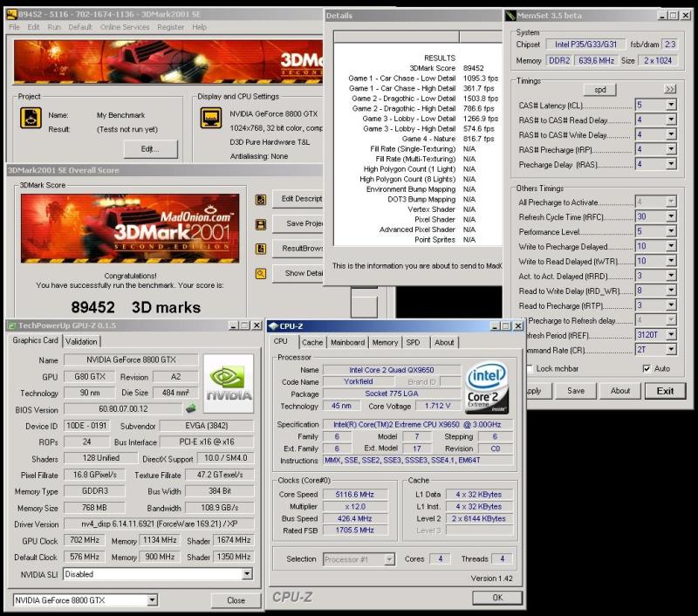Open the NVIDIA SLI dropdown in GPU-Z
Screen dimensions: 698x616
click(247, 574)
